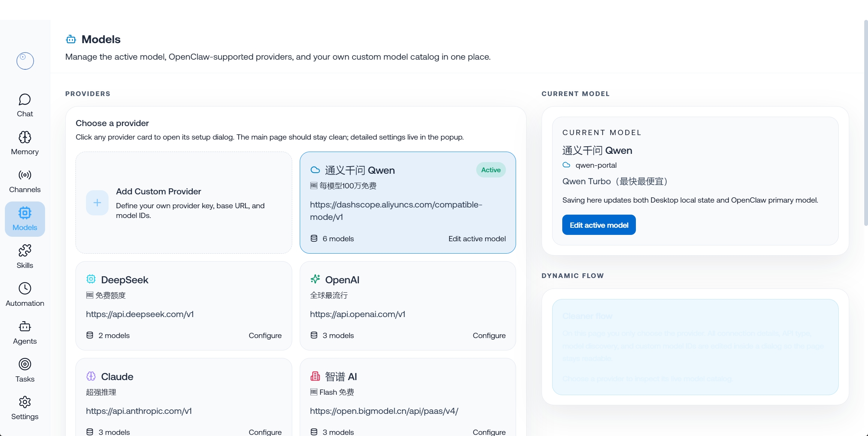The height and width of the screenshot is (436, 868).
Task: Click the Cleaner flow info panel
Action: (695, 347)
